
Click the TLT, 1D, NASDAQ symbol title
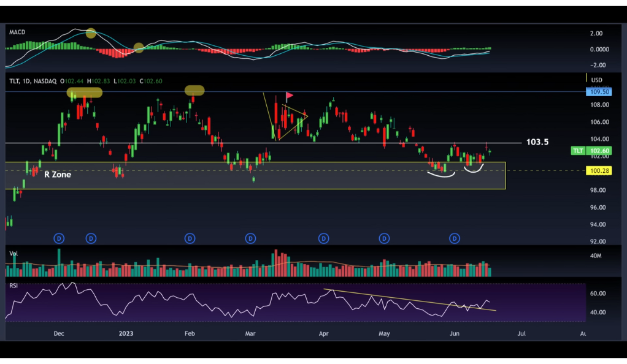(x=33, y=81)
